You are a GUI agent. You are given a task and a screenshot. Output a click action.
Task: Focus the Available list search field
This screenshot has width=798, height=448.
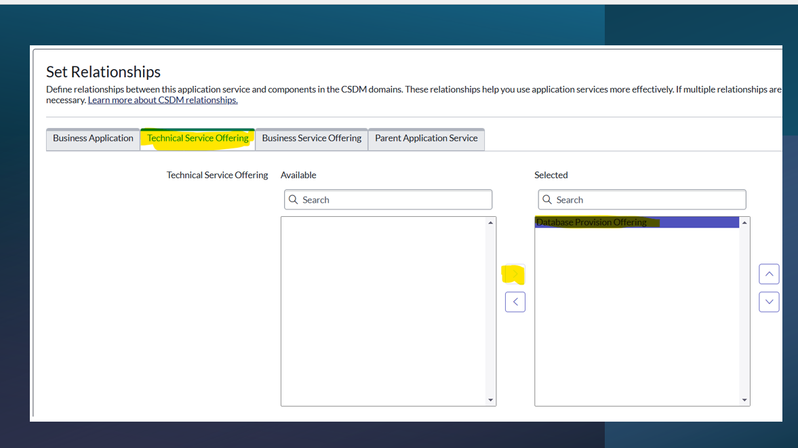pyautogui.click(x=395, y=200)
